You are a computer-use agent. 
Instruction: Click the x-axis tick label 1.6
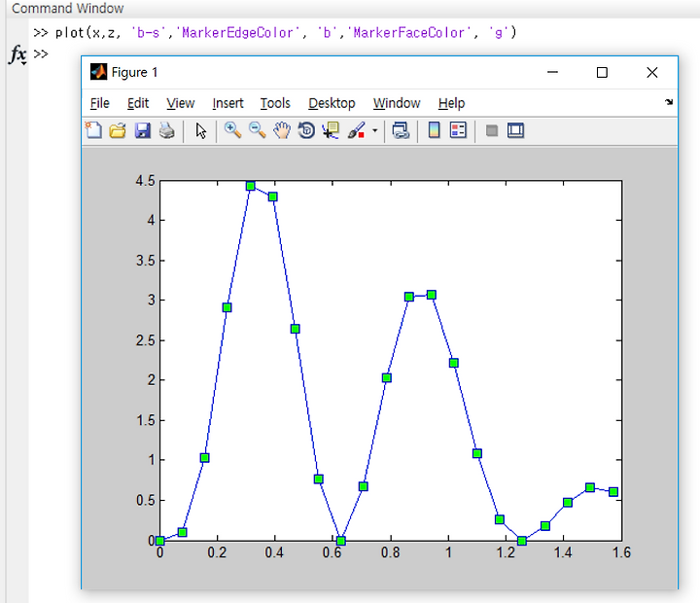pos(621,553)
